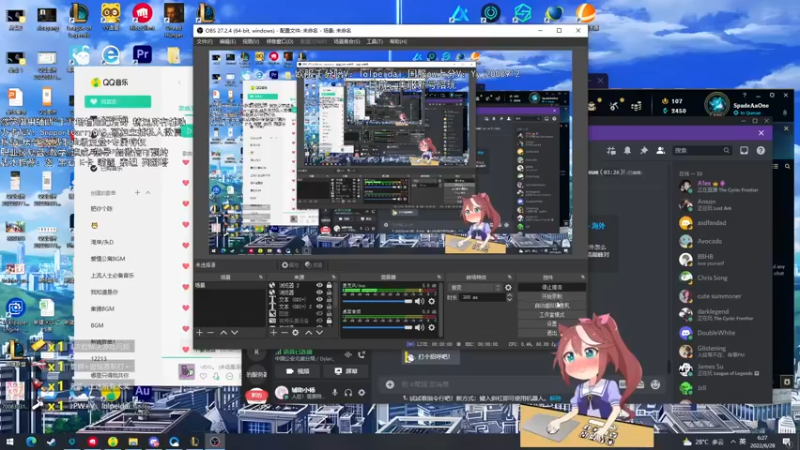Open File Explorer from taskbar

tap(133, 442)
